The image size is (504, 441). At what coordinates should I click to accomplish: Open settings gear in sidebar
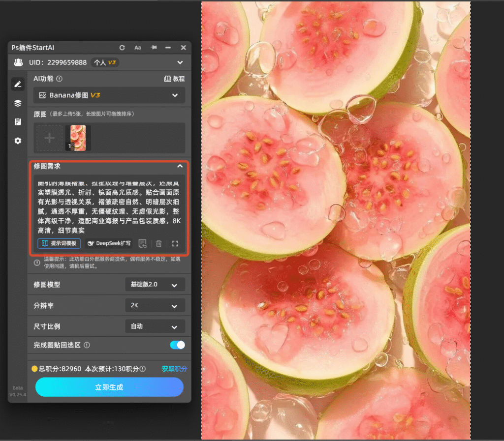click(x=18, y=141)
